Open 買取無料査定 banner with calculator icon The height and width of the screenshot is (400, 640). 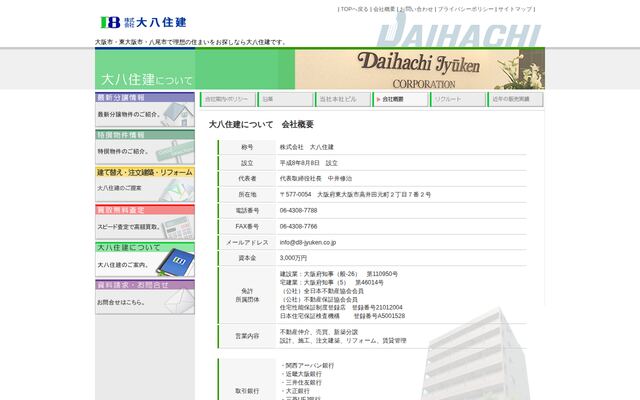tap(145, 222)
